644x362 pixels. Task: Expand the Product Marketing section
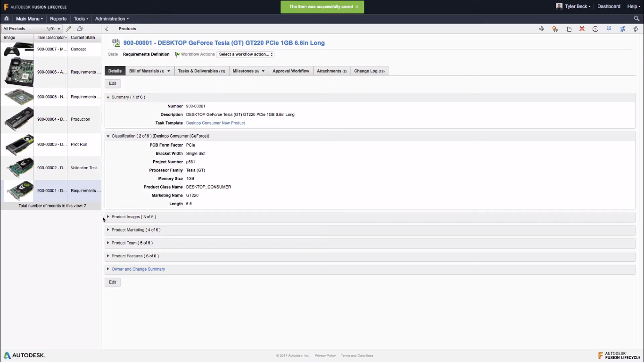(x=108, y=230)
